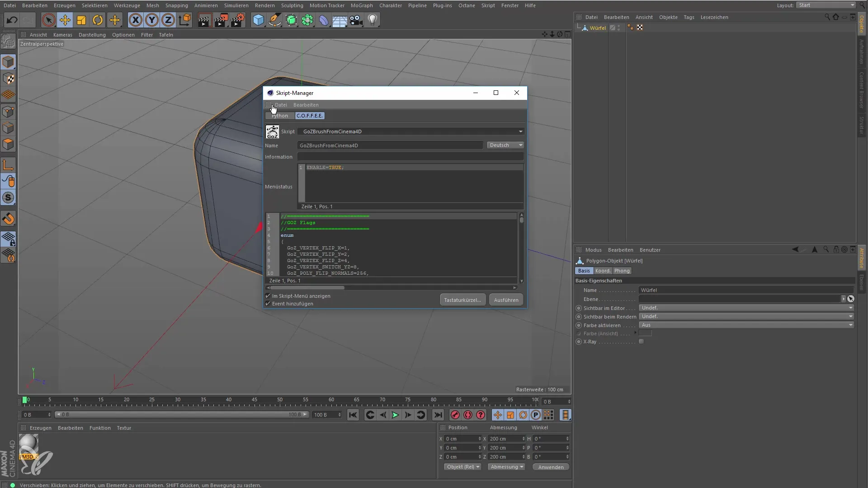Open the COFFEE tab in Script Manager
868x488 pixels.
[x=309, y=115]
